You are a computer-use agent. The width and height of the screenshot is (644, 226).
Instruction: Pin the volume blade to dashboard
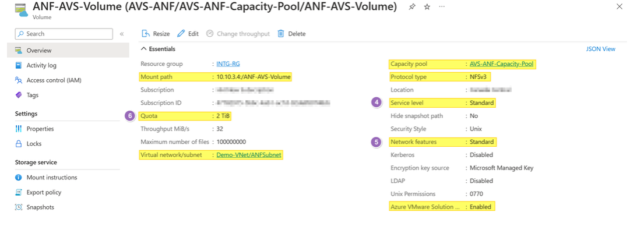click(412, 7)
